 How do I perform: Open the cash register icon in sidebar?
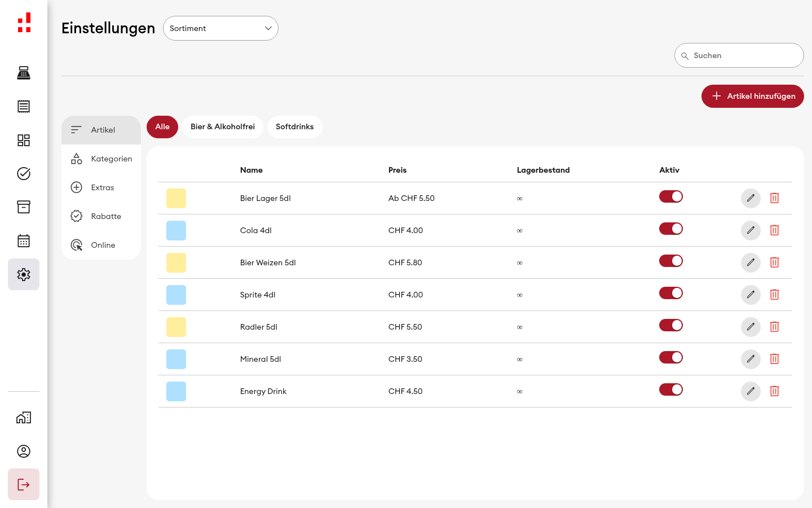coord(24,73)
